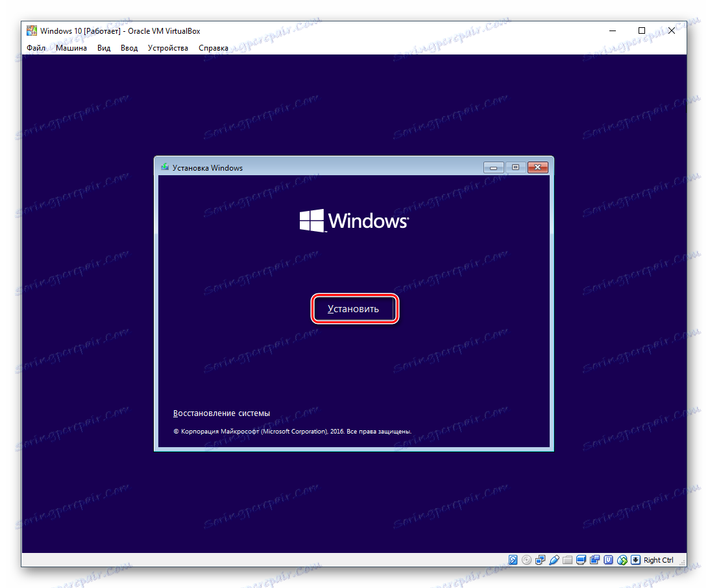The height and width of the screenshot is (588, 708).
Task: Open the Файл menu
Action: pos(36,48)
